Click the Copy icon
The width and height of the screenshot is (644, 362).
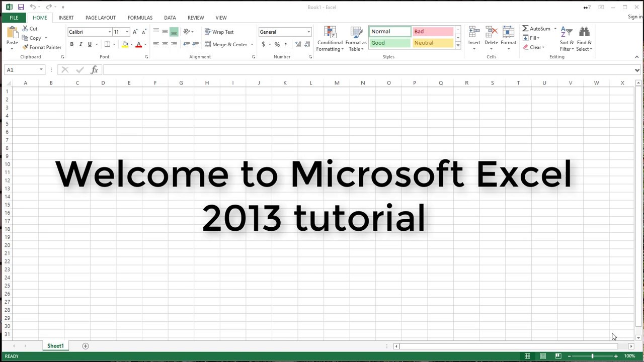pos(25,38)
